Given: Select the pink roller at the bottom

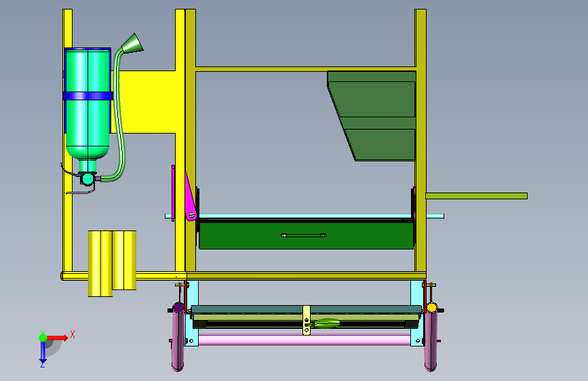Looking at the screenshot, I should (304, 340).
